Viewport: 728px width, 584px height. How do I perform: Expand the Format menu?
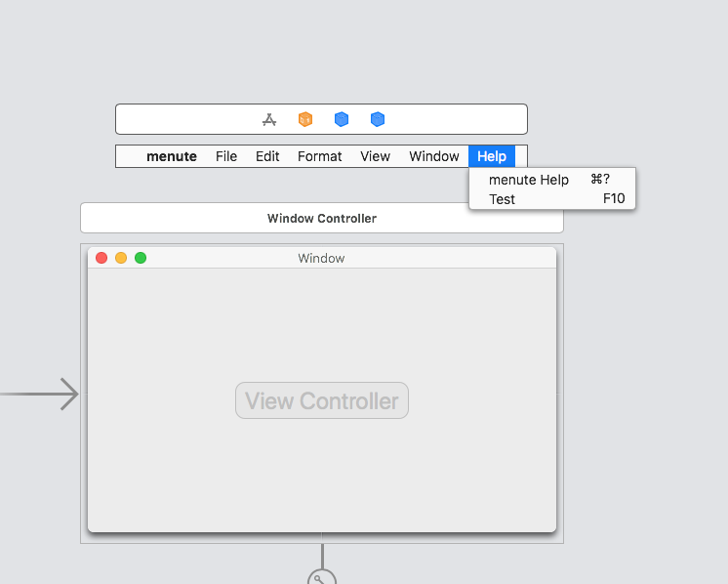point(319,156)
